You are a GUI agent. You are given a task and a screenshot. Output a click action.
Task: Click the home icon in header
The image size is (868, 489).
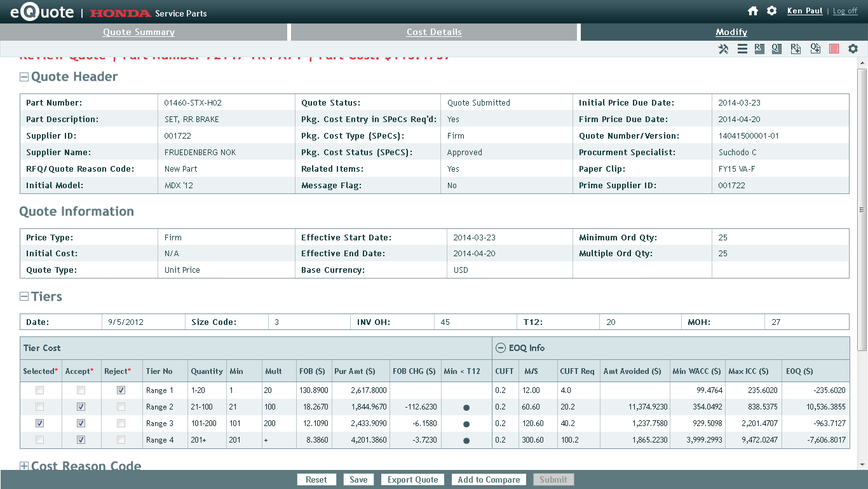pos(753,11)
